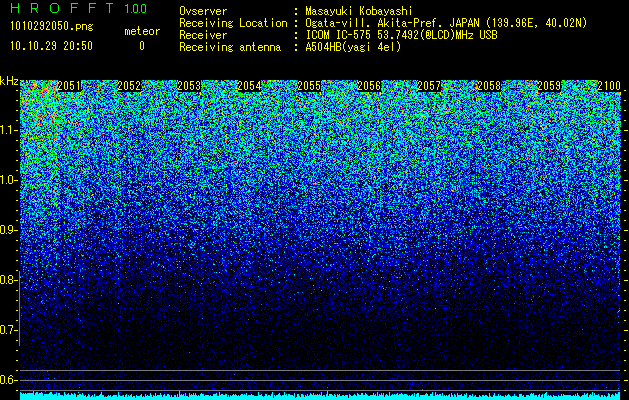Click the meteor count label

pos(142,31)
